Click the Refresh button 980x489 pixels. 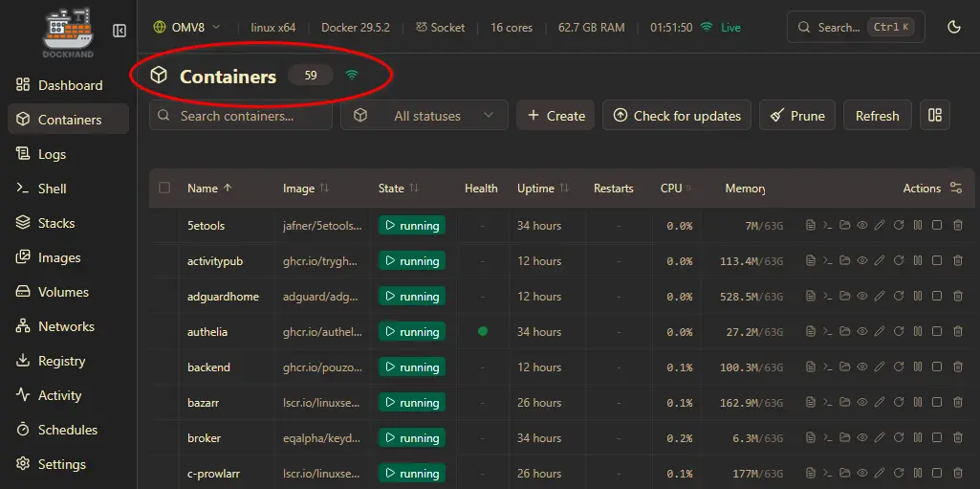878,115
